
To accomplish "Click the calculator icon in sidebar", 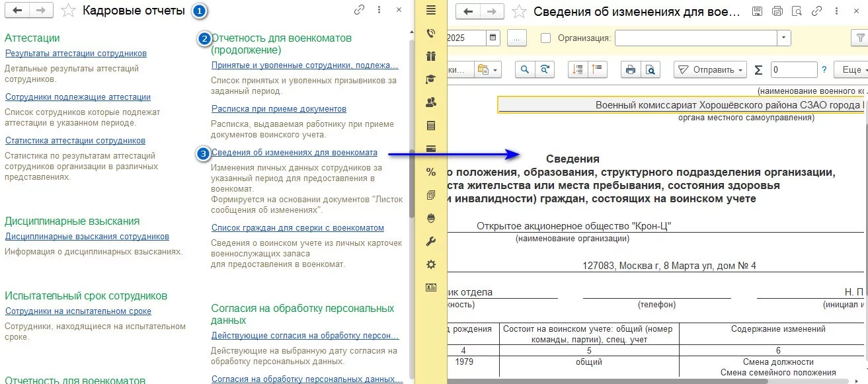I will [431, 126].
